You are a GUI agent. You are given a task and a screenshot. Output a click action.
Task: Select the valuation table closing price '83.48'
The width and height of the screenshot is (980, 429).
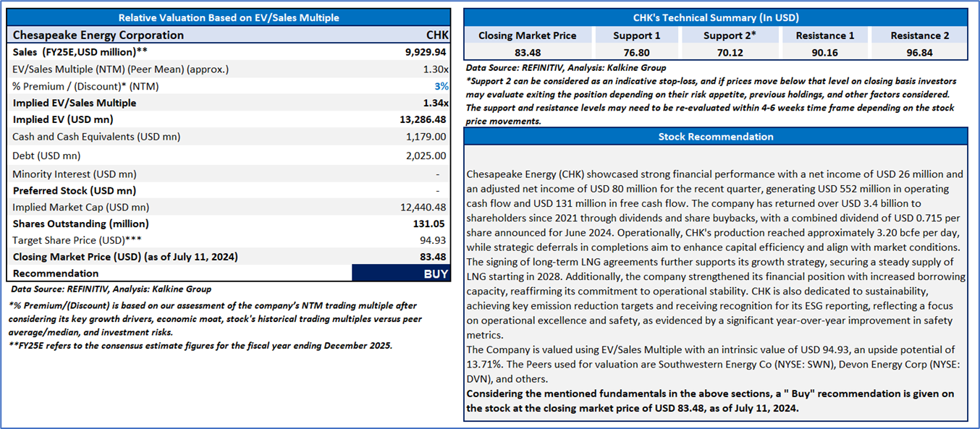(433, 257)
